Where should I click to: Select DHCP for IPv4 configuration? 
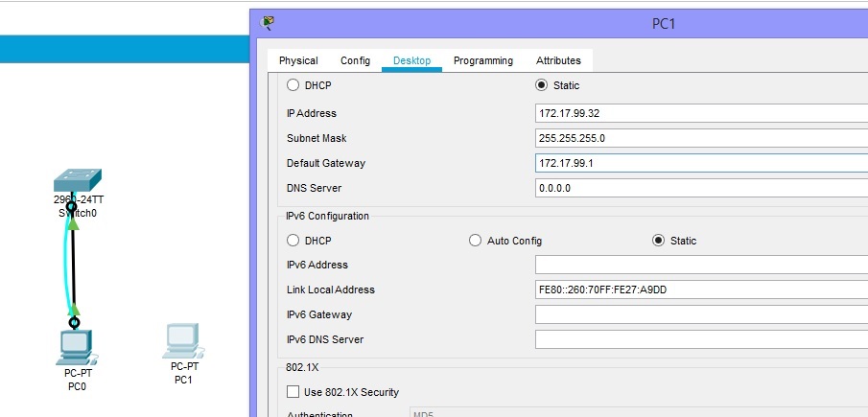pyautogui.click(x=293, y=85)
